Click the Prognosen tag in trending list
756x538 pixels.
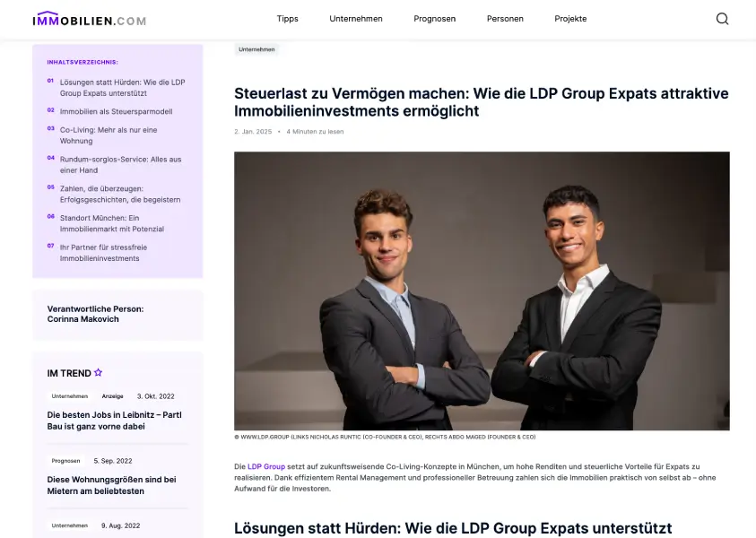pyautogui.click(x=65, y=461)
